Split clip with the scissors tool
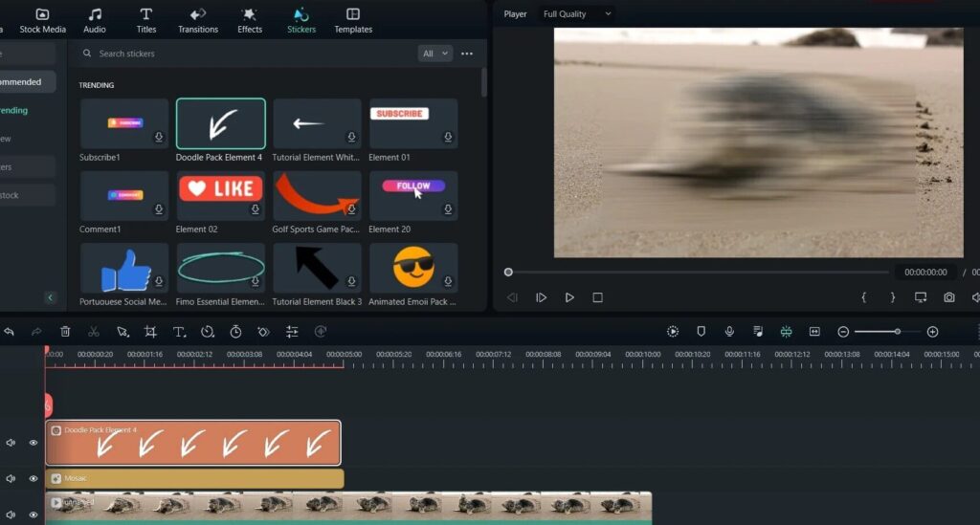 94,332
